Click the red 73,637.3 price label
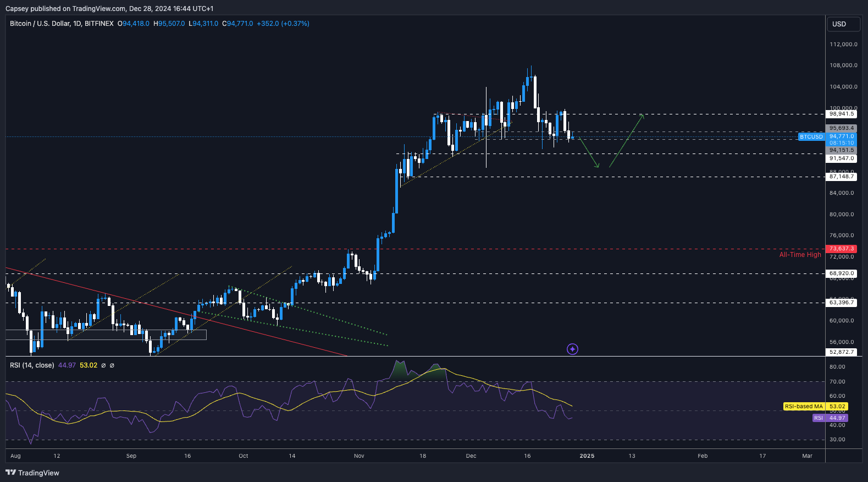Screen dimensions: 868x482 coord(841,249)
